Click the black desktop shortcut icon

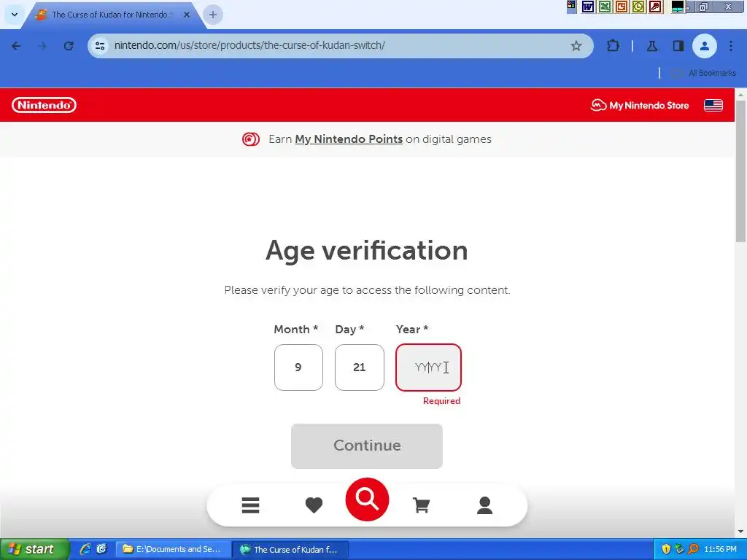pos(678,7)
